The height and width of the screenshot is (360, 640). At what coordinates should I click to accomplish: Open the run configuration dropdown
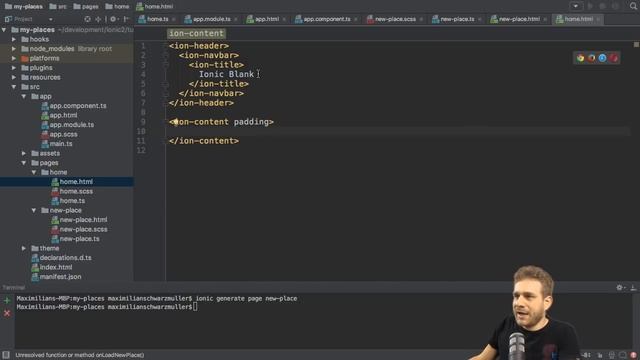click(576, 6)
